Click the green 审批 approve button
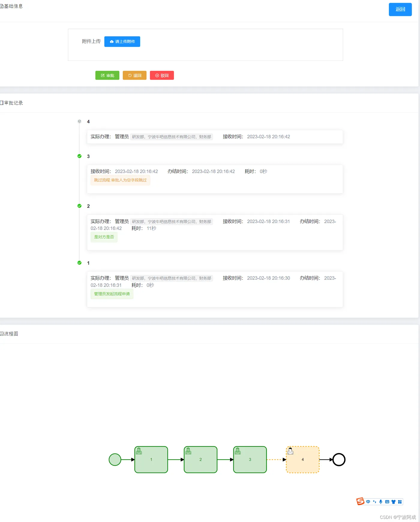 (x=107, y=75)
